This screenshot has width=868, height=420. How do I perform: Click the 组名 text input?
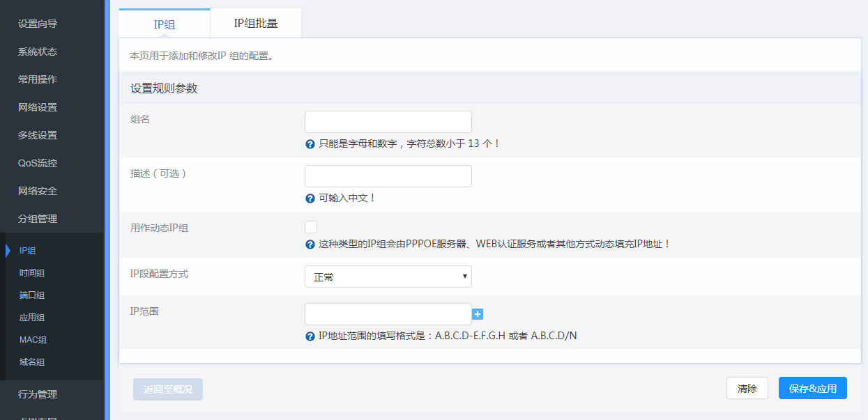pos(388,122)
